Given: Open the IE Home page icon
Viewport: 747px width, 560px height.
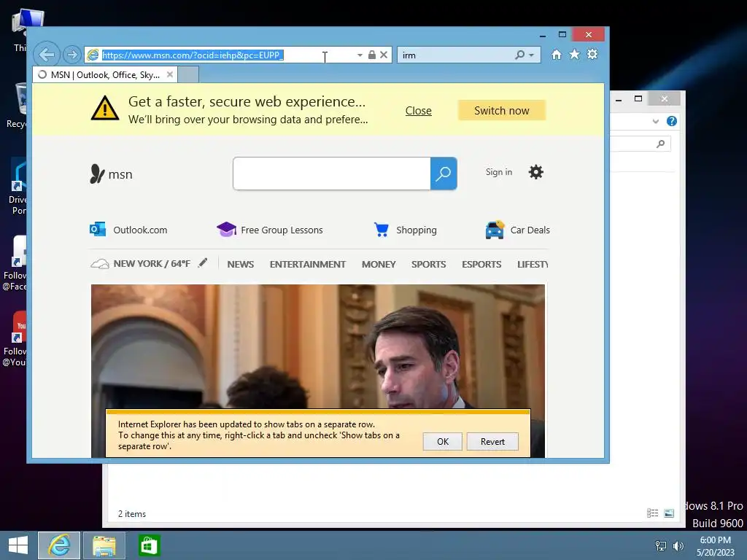Looking at the screenshot, I should (x=557, y=54).
